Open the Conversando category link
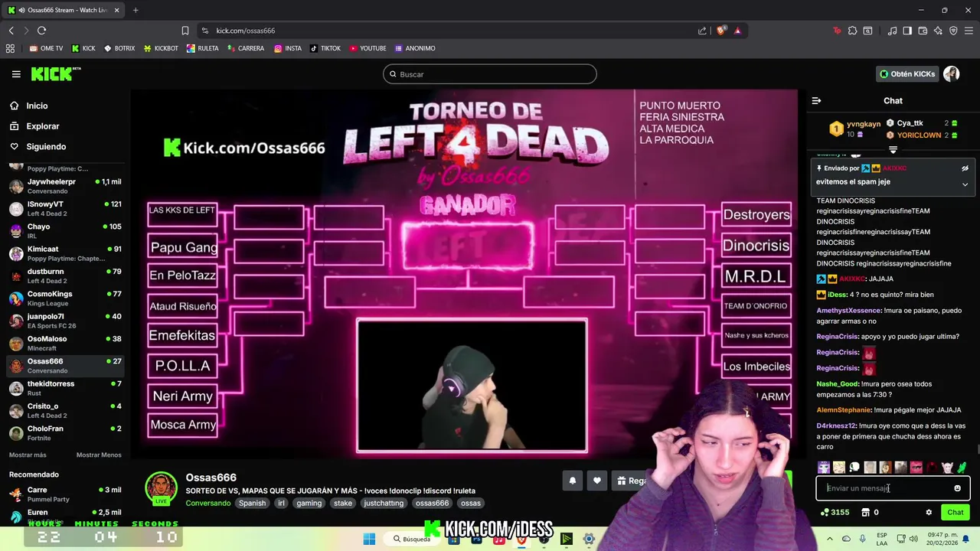The image size is (980, 551). coord(207,503)
